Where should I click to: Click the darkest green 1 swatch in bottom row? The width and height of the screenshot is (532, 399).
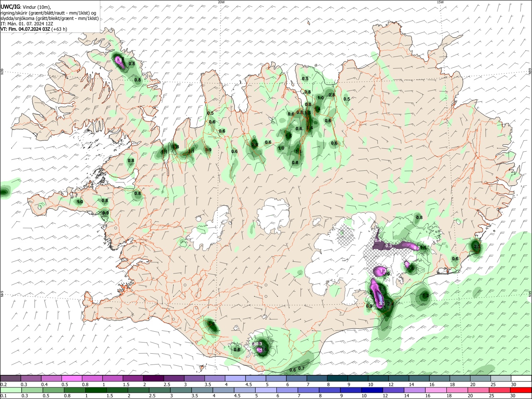point(96,390)
